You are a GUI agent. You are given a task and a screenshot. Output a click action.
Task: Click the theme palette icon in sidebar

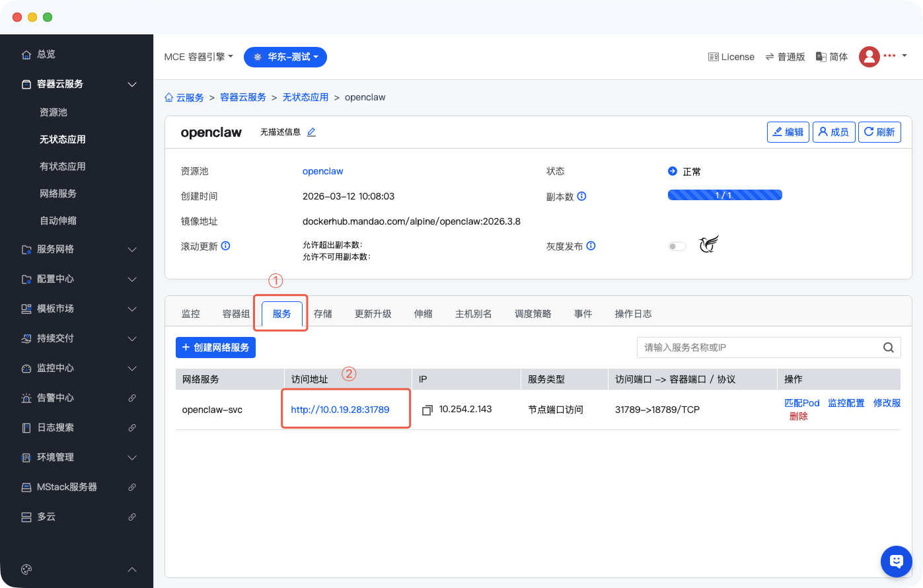[x=26, y=570]
